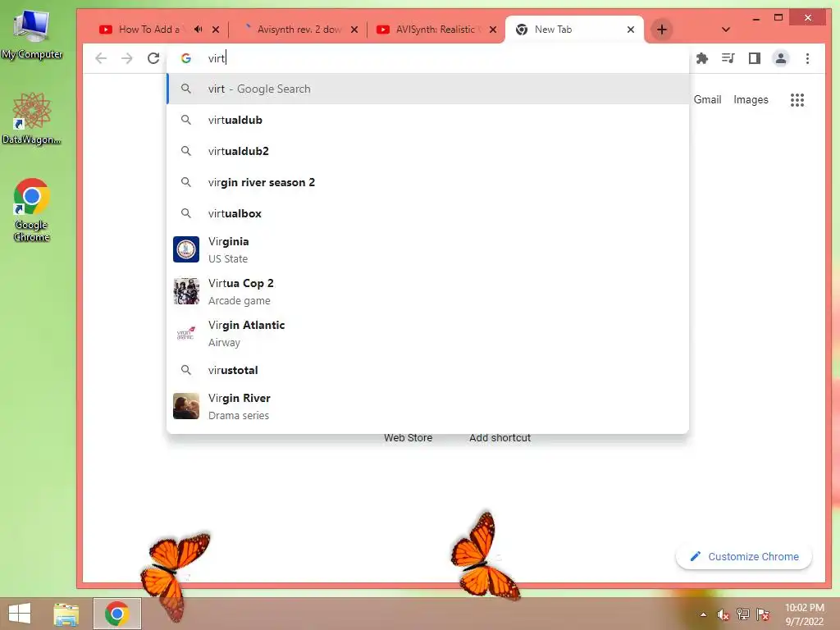840x630 pixels.
Task: Open the DataWagon desktop shortcut
Action: pyautogui.click(x=32, y=118)
